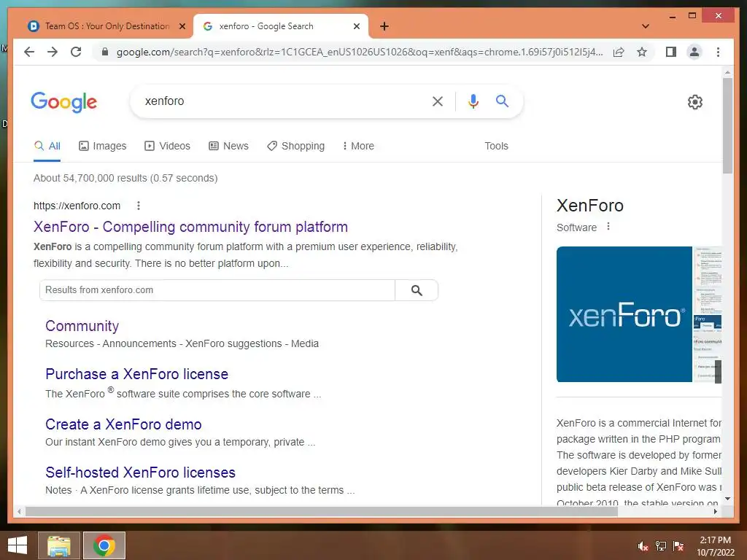Go forward with the forward arrow
747x560 pixels.
click(x=53, y=52)
